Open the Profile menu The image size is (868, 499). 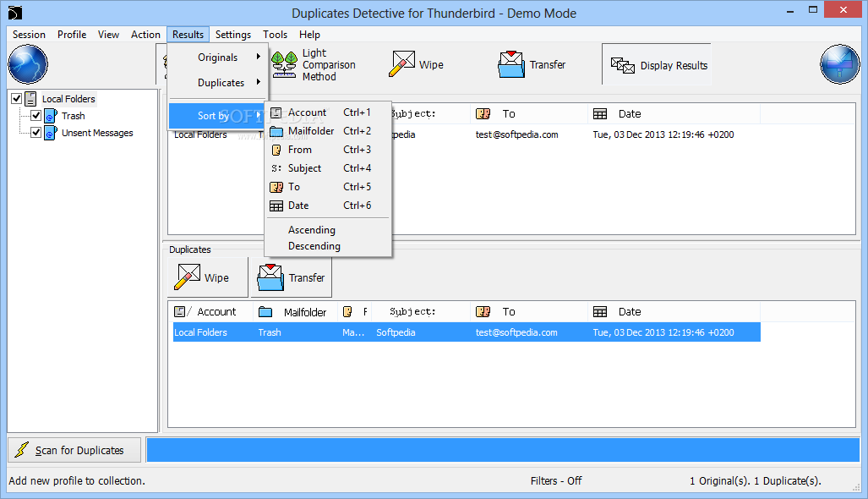click(x=72, y=35)
